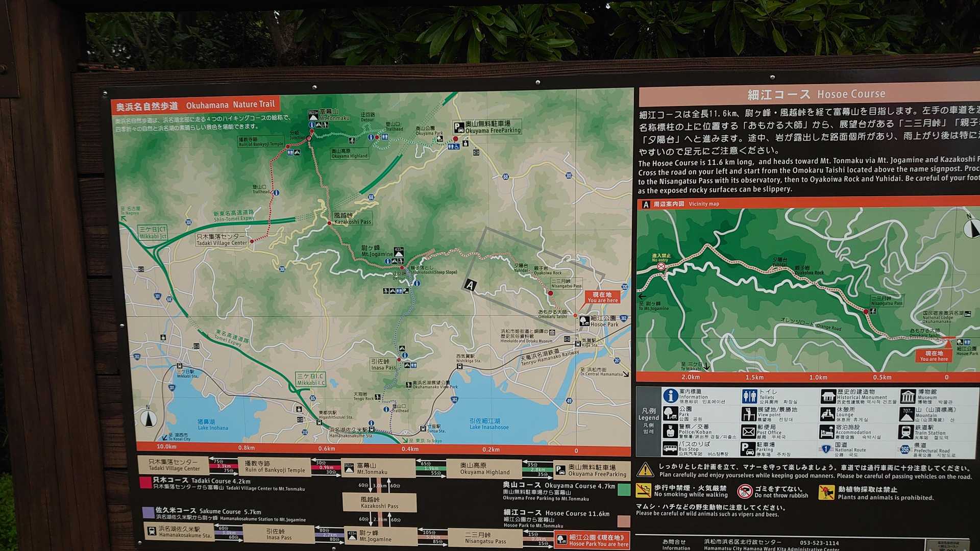
Task: Click the Information legend icon
Action: pos(670,395)
